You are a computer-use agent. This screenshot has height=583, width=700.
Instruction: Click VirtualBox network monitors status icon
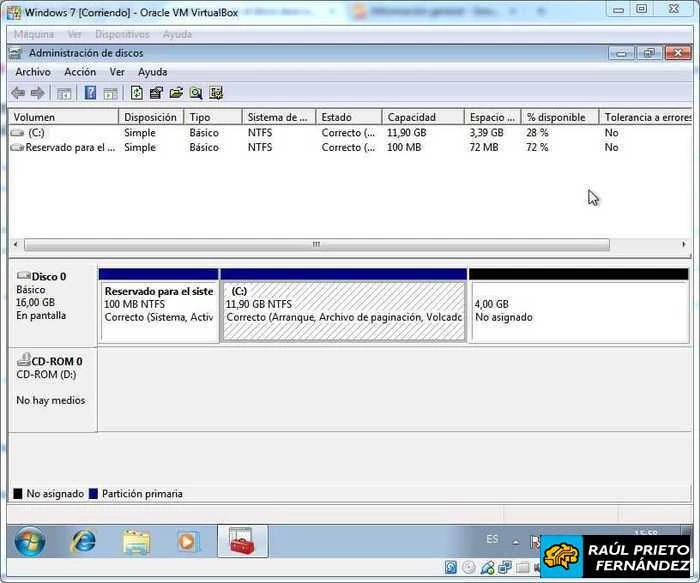point(505,567)
